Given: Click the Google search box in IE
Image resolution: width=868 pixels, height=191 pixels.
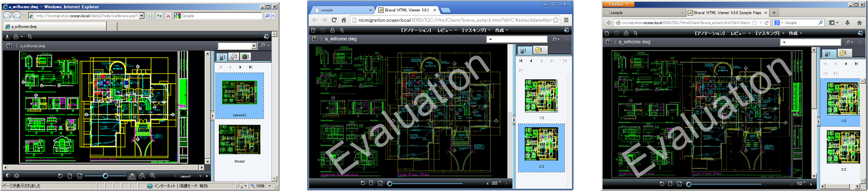Looking at the screenshot, I should [218, 16].
